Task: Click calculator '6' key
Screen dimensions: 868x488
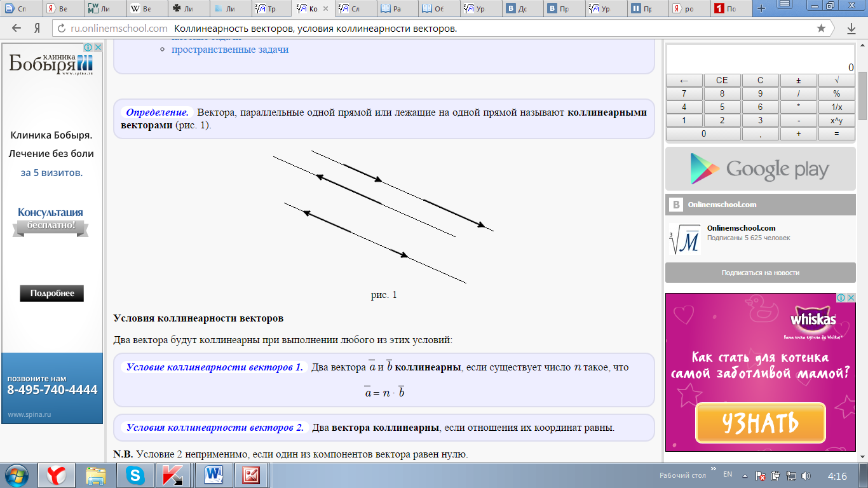Action: (x=760, y=107)
